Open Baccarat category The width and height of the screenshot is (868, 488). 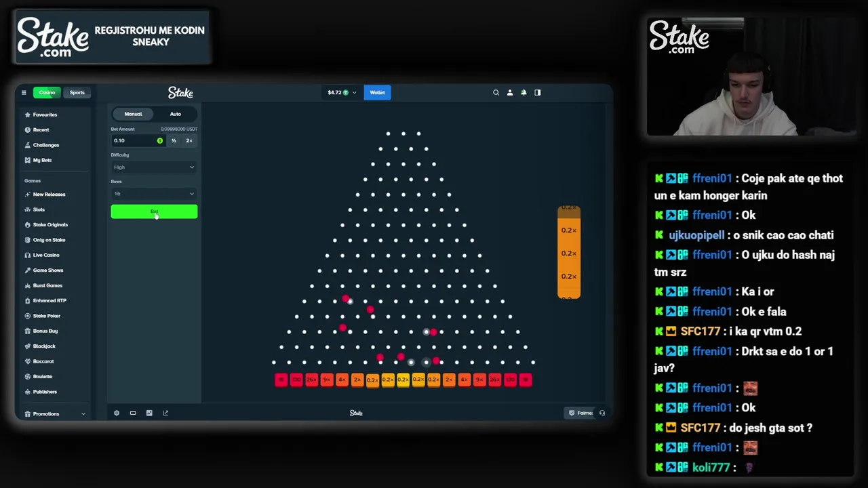(x=43, y=361)
